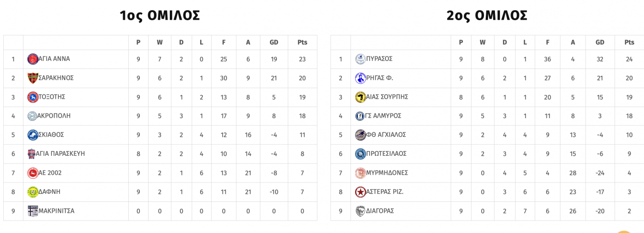The height and width of the screenshot is (233, 644).
Task: Click the ΤΟΞΟΤΗΣ team logo
Action: 33,97
